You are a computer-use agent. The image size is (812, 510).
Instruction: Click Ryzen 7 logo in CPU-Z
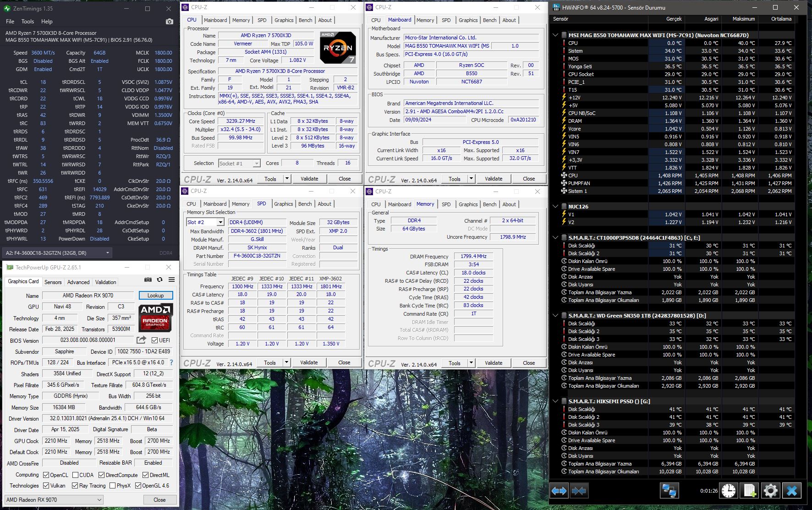[x=338, y=47]
